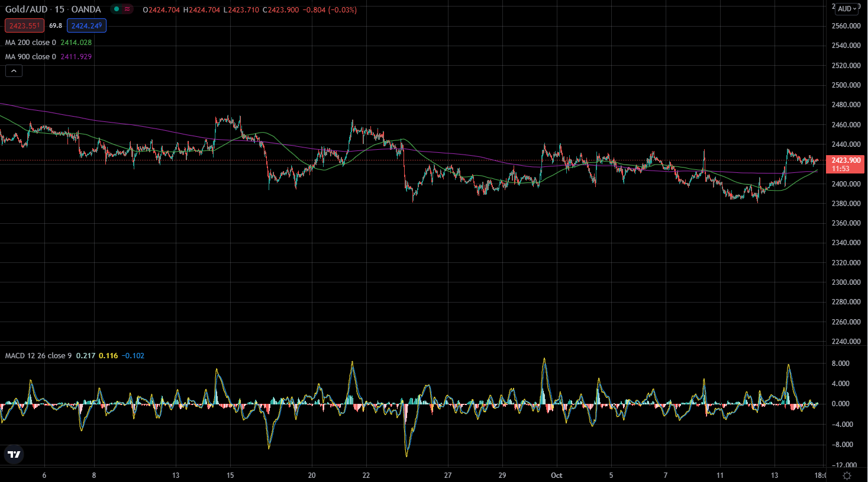Click the 2480.000 price axis label
The image size is (868, 482).
846,105
